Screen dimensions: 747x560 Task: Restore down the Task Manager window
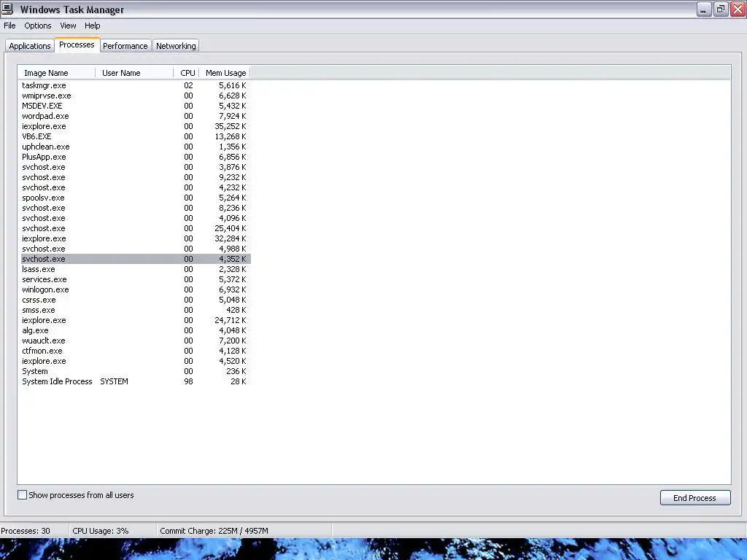tap(721, 9)
